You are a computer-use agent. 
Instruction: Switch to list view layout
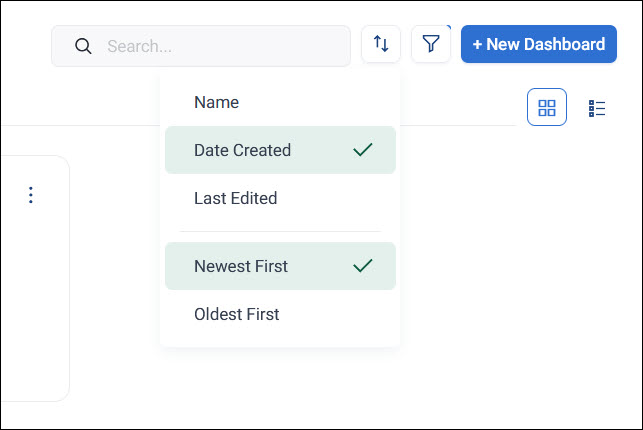click(x=597, y=108)
